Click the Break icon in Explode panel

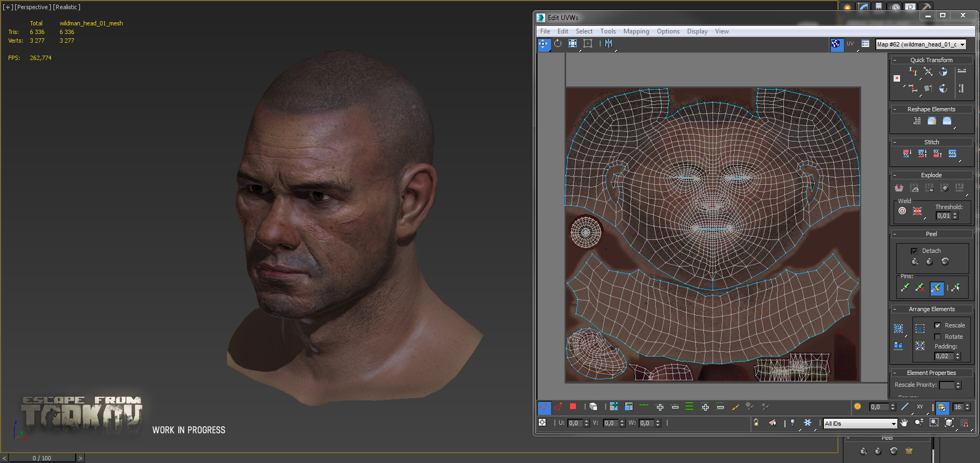pyautogui.click(x=899, y=187)
